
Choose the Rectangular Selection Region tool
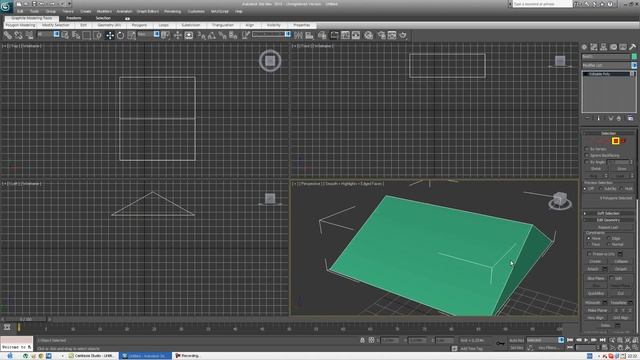tap(87, 36)
